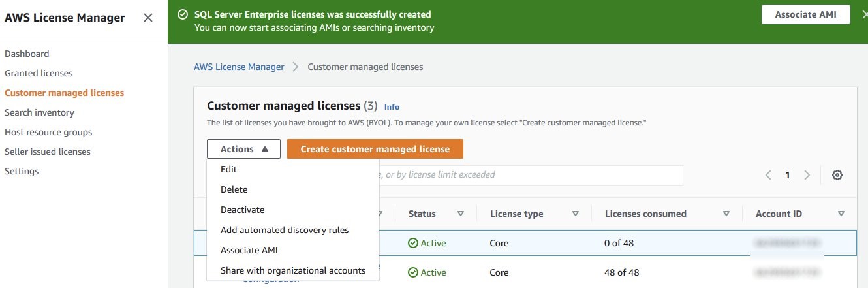Click the Account ID column header
This screenshot has height=288, width=868.
(779, 214)
